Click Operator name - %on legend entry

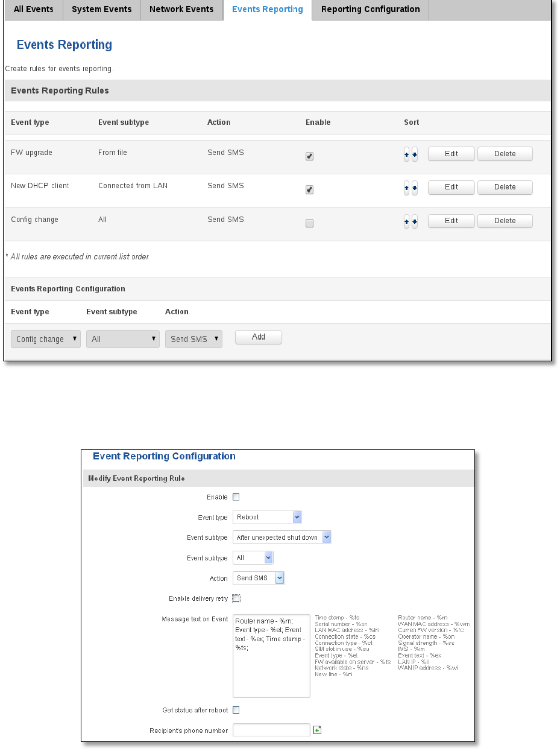pyautogui.click(x=426, y=636)
